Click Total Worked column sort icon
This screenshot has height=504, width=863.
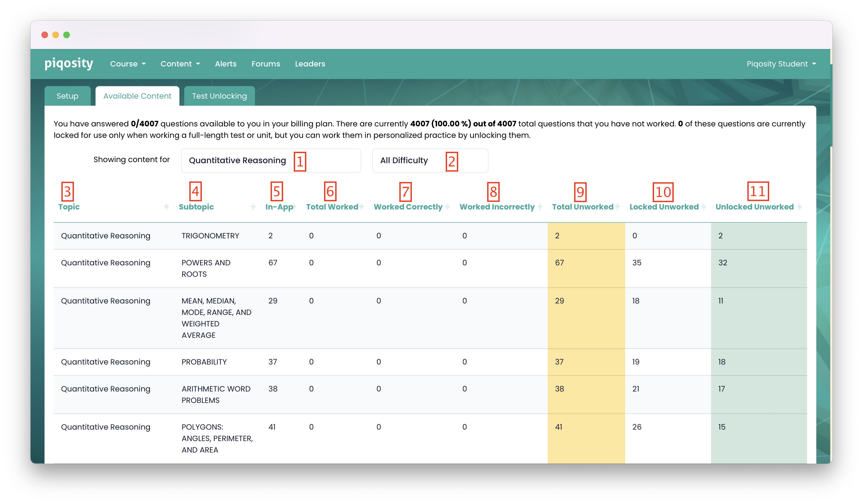361,207
